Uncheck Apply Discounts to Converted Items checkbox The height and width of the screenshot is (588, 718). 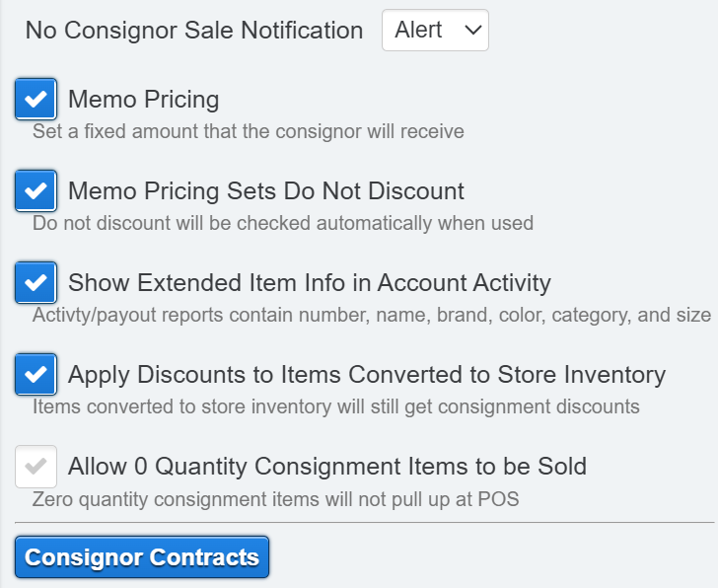coord(36,374)
